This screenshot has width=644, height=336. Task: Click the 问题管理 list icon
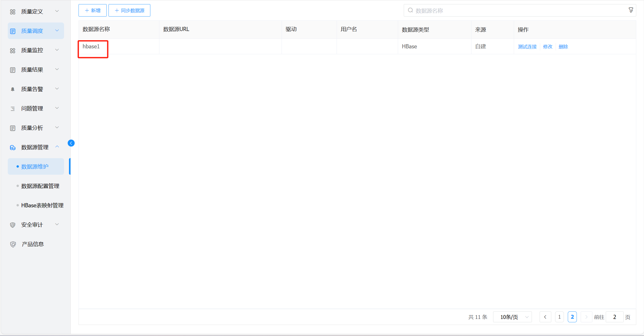coord(13,109)
